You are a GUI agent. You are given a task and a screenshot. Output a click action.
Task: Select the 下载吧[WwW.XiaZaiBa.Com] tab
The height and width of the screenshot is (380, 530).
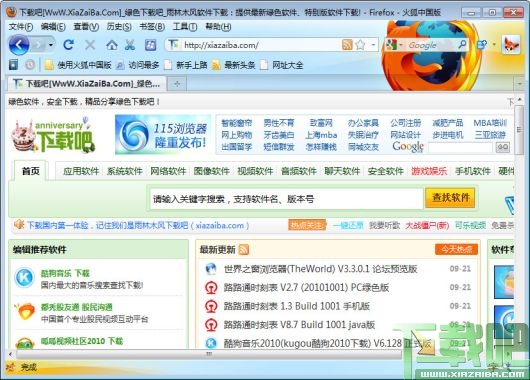[x=87, y=84]
